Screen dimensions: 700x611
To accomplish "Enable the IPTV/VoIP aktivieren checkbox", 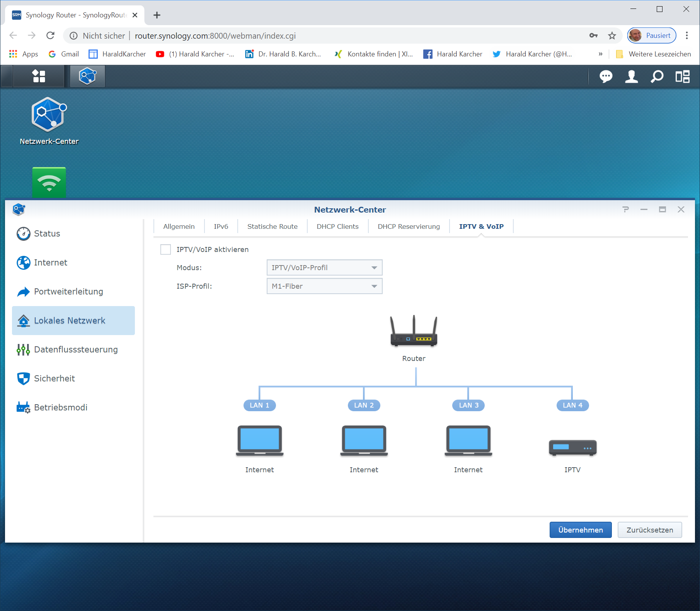I will pos(166,250).
